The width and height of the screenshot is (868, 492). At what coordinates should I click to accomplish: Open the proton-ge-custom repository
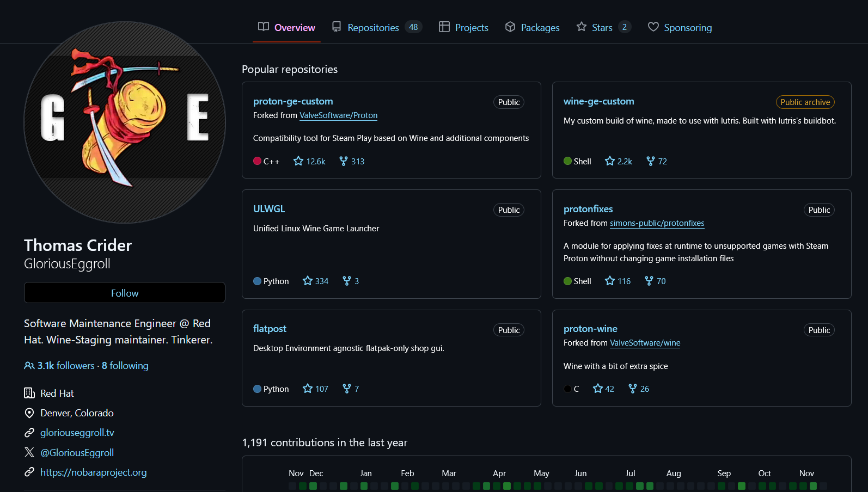(x=293, y=101)
